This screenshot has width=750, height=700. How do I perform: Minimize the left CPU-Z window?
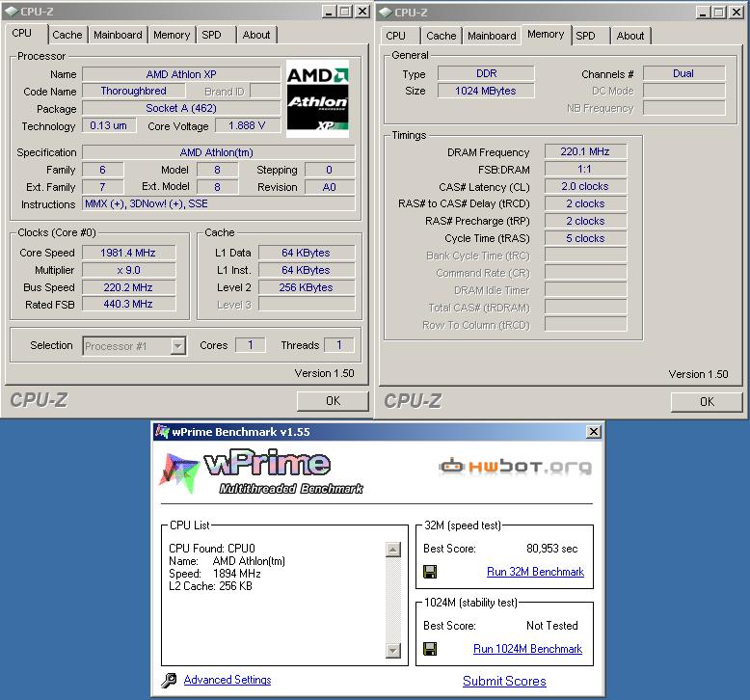pos(328,12)
